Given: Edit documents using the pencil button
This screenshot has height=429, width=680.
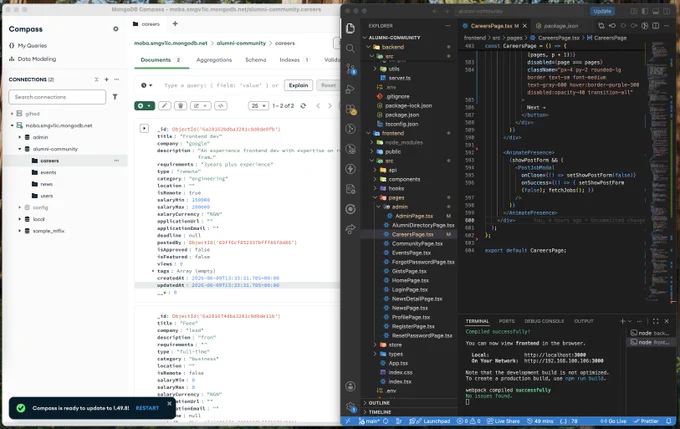Looking at the screenshot, I should [x=164, y=106].
